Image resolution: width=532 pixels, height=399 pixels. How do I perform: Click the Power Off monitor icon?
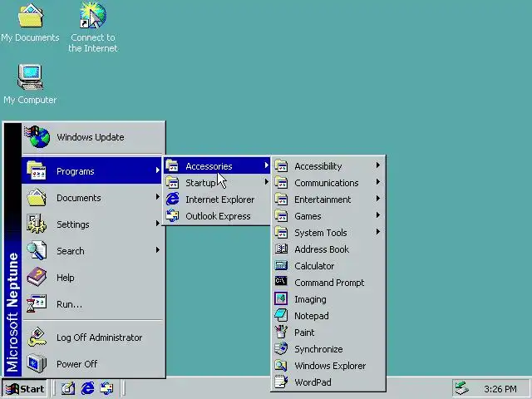(x=37, y=363)
